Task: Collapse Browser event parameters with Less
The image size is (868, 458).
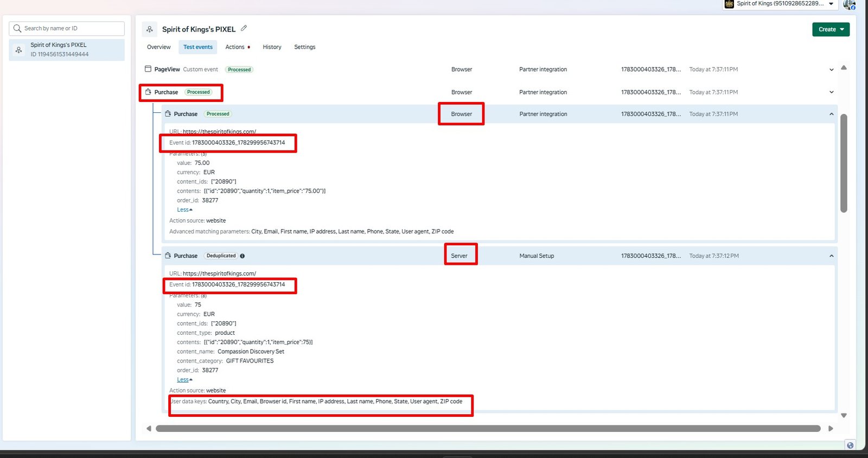Action: 184,209
